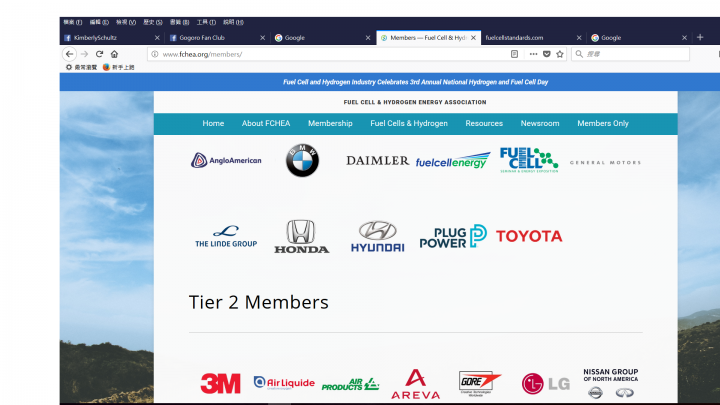Click the BMW roundel logo
The width and height of the screenshot is (720, 405).
302,160
